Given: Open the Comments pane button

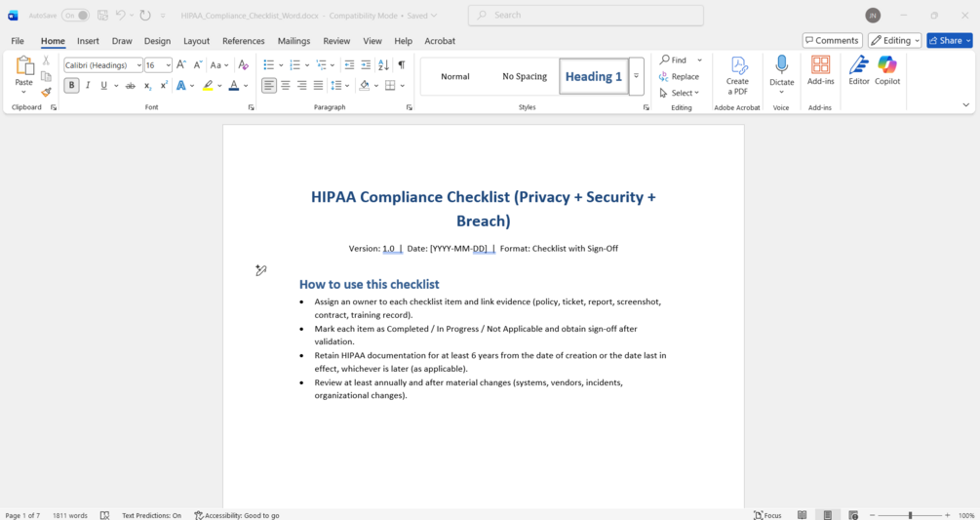Looking at the screenshot, I should pyautogui.click(x=832, y=41).
